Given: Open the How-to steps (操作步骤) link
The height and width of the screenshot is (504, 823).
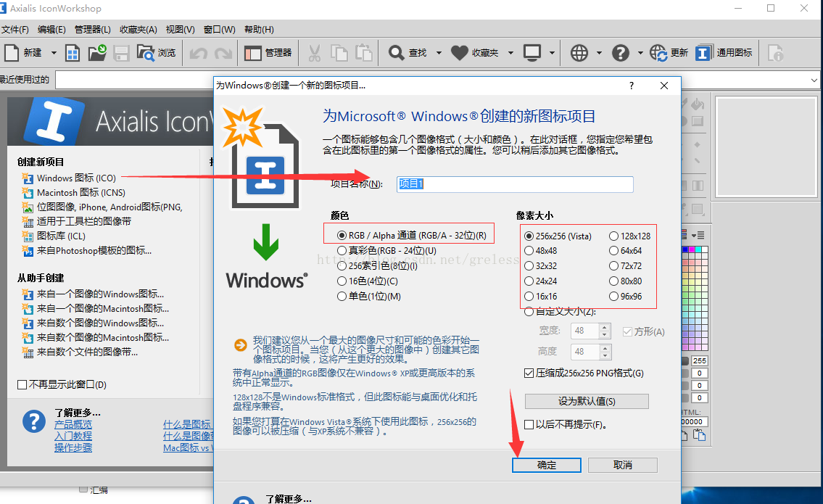Looking at the screenshot, I should click(x=73, y=447).
